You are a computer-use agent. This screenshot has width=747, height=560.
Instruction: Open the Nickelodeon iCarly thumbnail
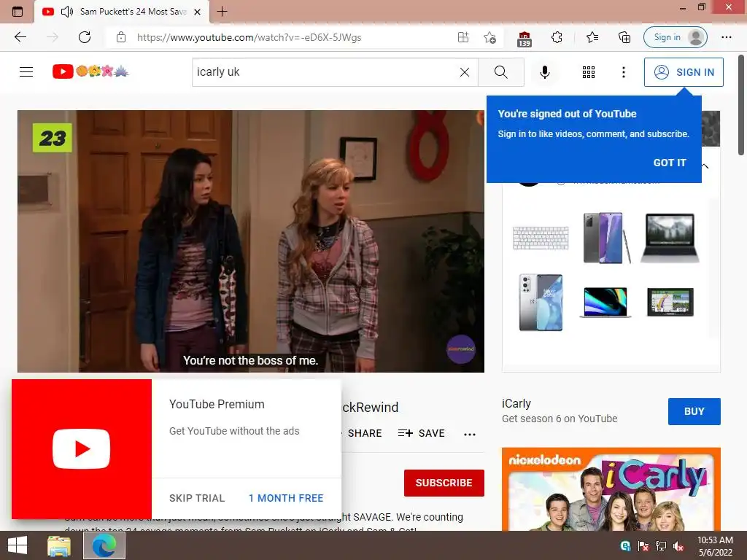tap(611, 489)
